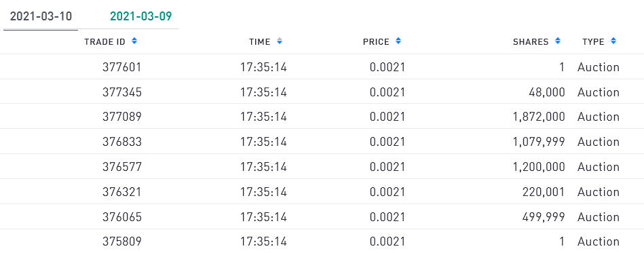644x253 pixels.
Task: Click the TYPE header label
Action: pyautogui.click(x=593, y=42)
